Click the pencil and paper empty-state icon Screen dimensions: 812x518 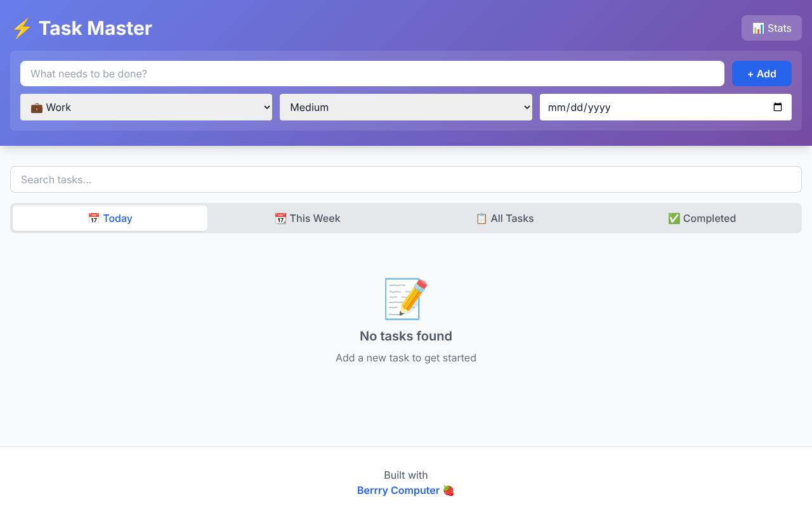[x=405, y=299]
